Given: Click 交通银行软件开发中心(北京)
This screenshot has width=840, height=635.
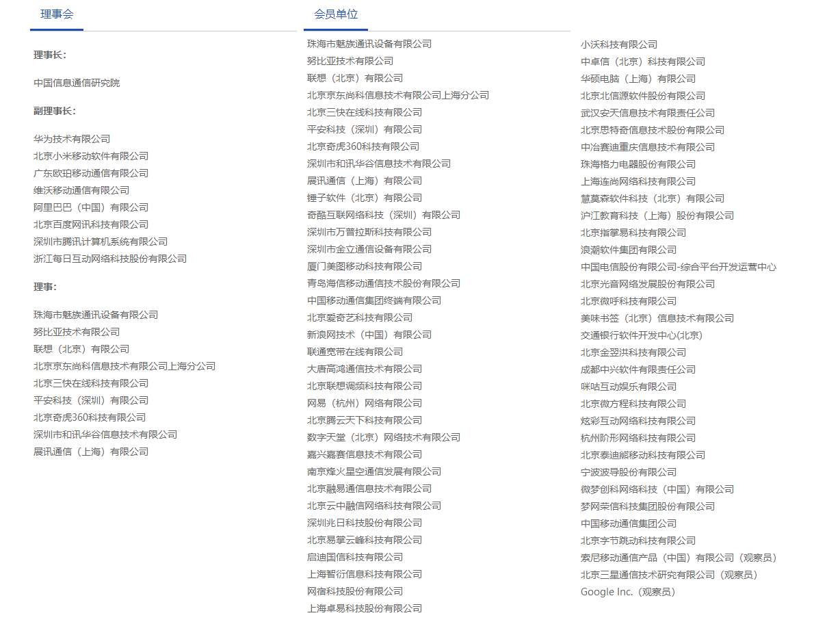Looking at the screenshot, I should pyautogui.click(x=642, y=335).
